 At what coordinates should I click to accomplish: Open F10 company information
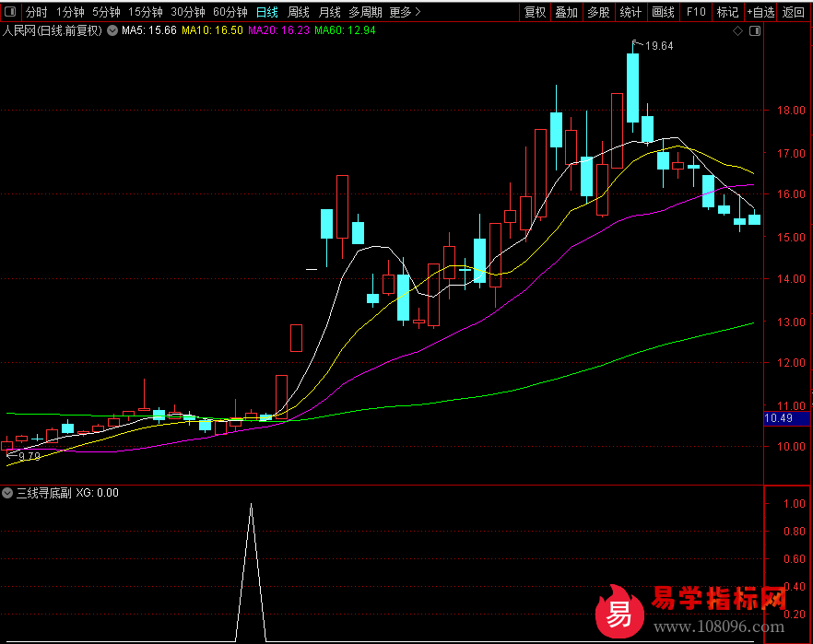tap(696, 12)
